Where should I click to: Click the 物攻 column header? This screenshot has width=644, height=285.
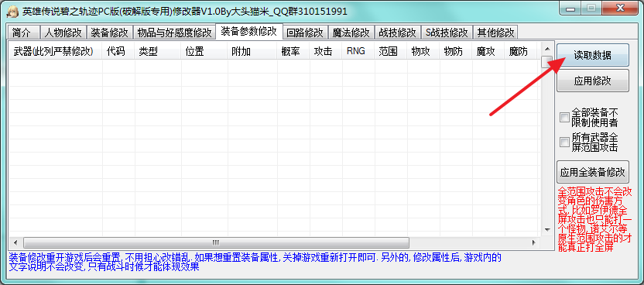(423, 51)
